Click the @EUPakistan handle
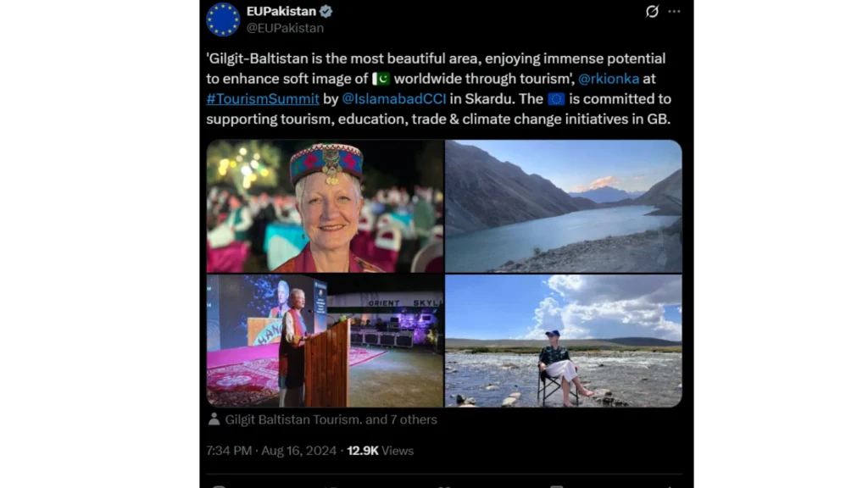Viewport: 868px width, 488px height. click(x=285, y=28)
